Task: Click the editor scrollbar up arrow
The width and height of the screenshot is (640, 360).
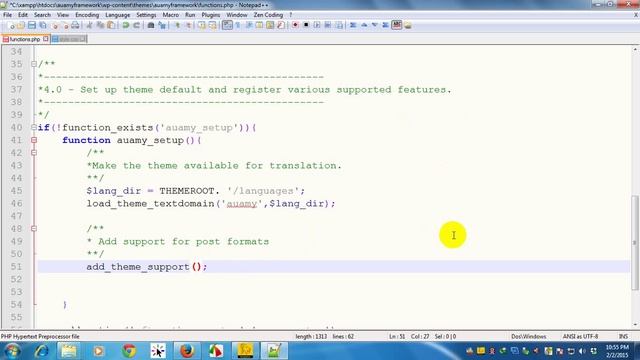Action: pyautogui.click(x=635, y=49)
